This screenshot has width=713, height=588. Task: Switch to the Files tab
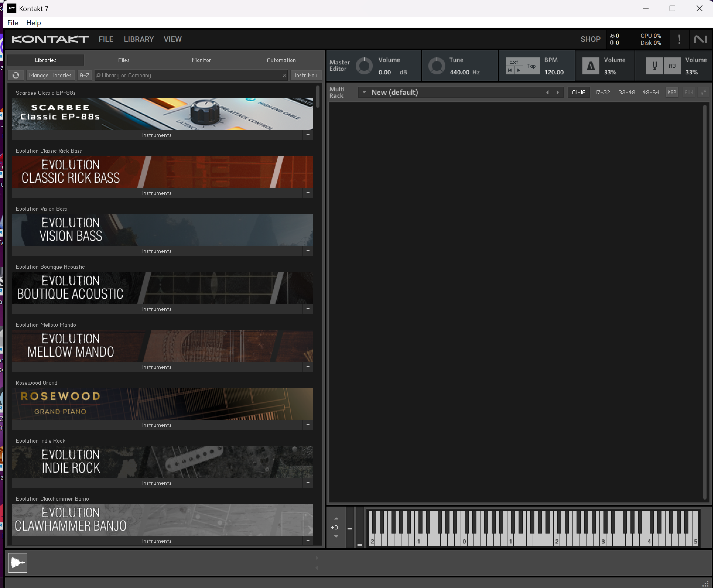click(124, 60)
